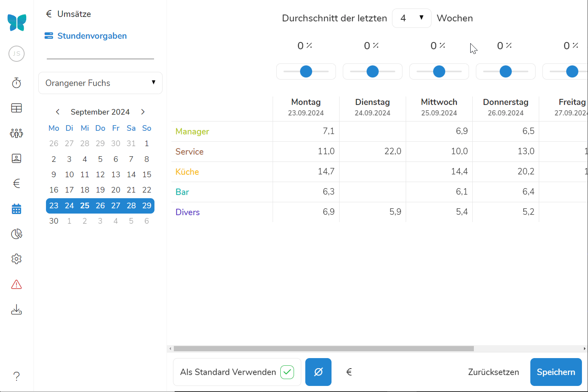This screenshot has height=392, width=588.
Task: Toggle the average Ø view button
Action: point(318,372)
